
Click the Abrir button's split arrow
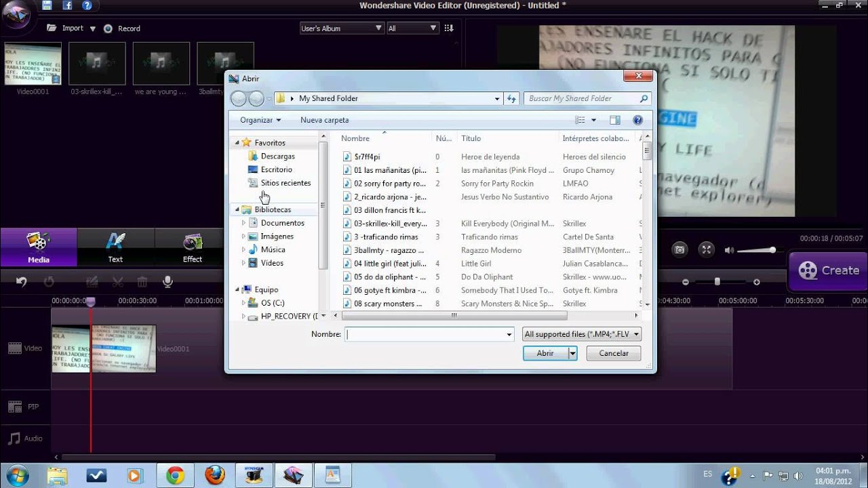tap(572, 353)
